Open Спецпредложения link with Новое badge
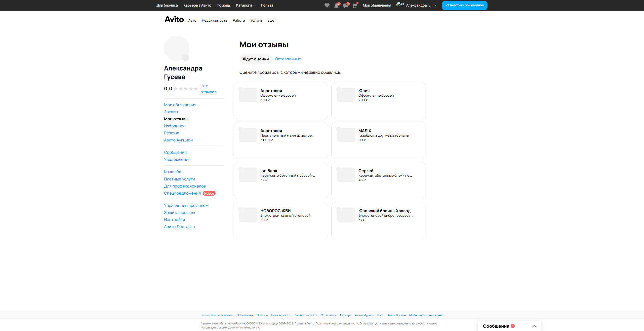This screenshot has width=644, height=331. [182, 193]
